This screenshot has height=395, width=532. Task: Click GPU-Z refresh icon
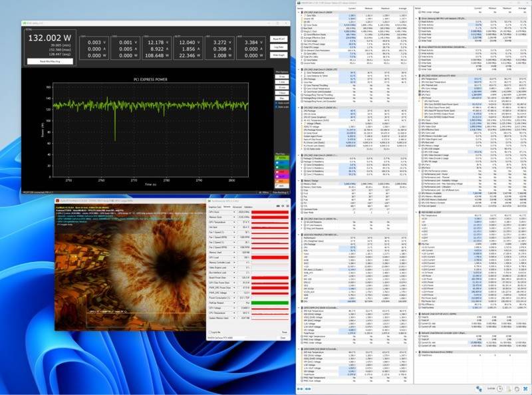click(x=283, y=206)
